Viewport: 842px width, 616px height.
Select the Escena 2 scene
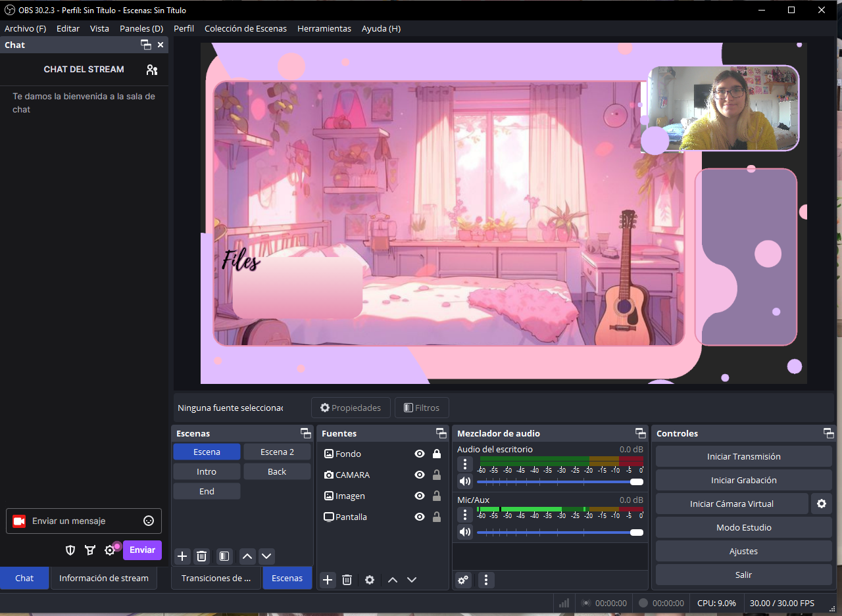point(277,452)
